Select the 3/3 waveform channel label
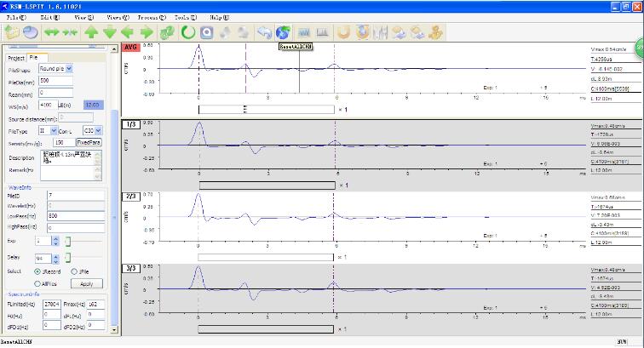Screen dimensions: 644x348 click(131, 268)
